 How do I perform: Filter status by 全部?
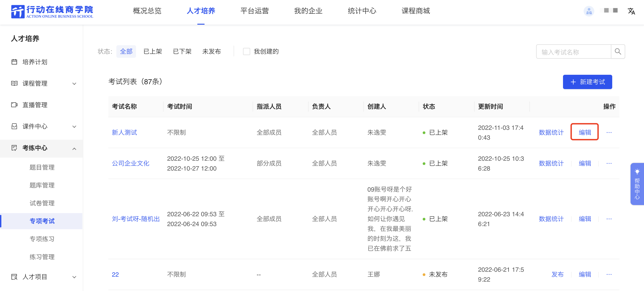(x=126, y=51)
